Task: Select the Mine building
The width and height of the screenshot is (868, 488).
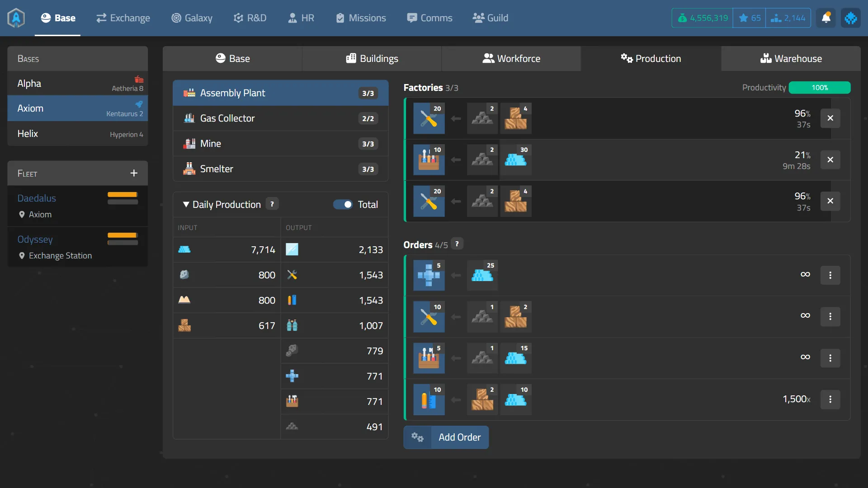Action: [280, 144]
